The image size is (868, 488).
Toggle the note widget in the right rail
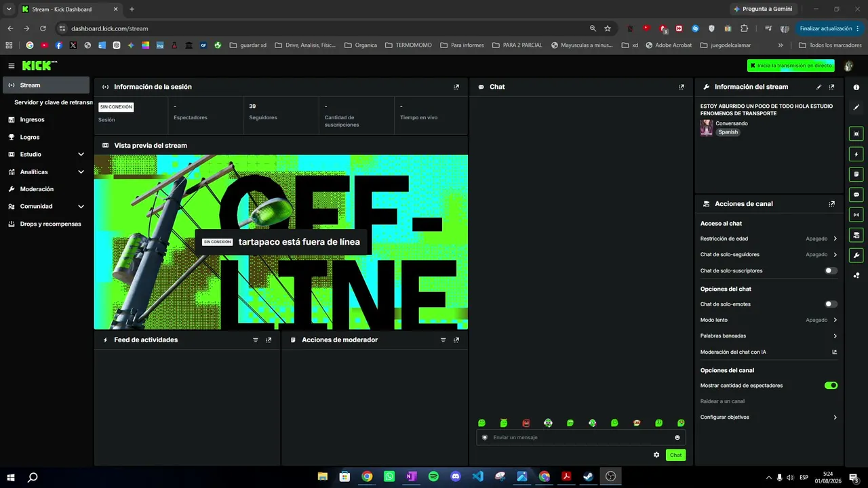pyautogui.click(x=856, y=174)
